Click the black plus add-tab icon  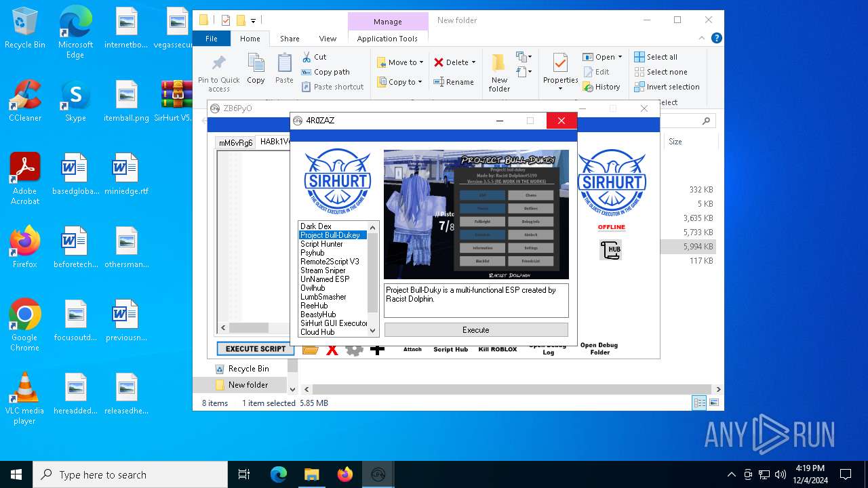[378, 350]
